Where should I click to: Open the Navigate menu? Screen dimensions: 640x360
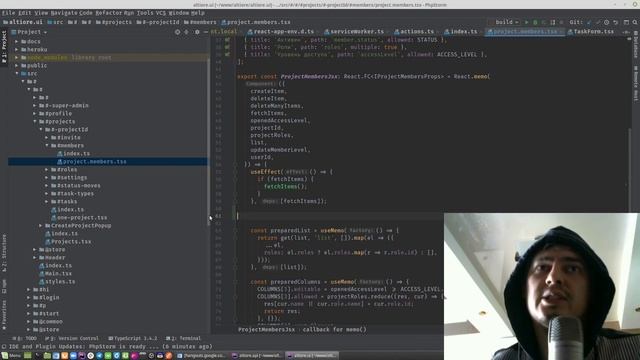click(x=64, y=13)
